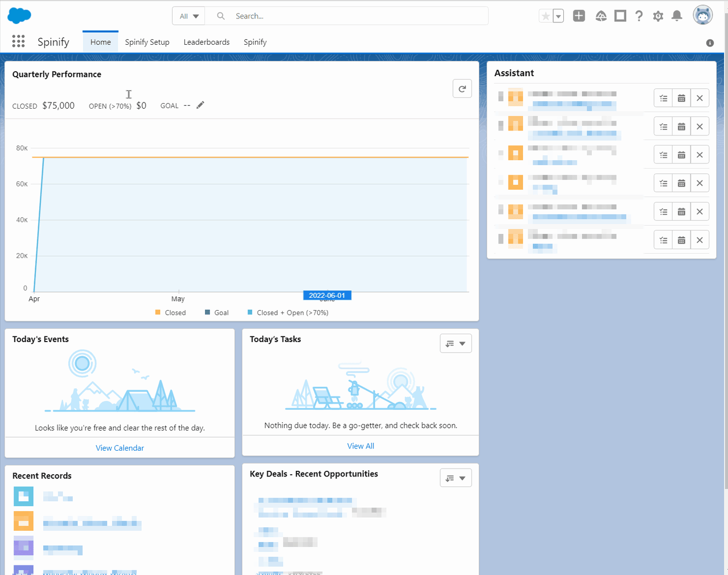Refresh the Quarterly Performance chart
This screenshot has height=575, width=728.
click(462, 88)
